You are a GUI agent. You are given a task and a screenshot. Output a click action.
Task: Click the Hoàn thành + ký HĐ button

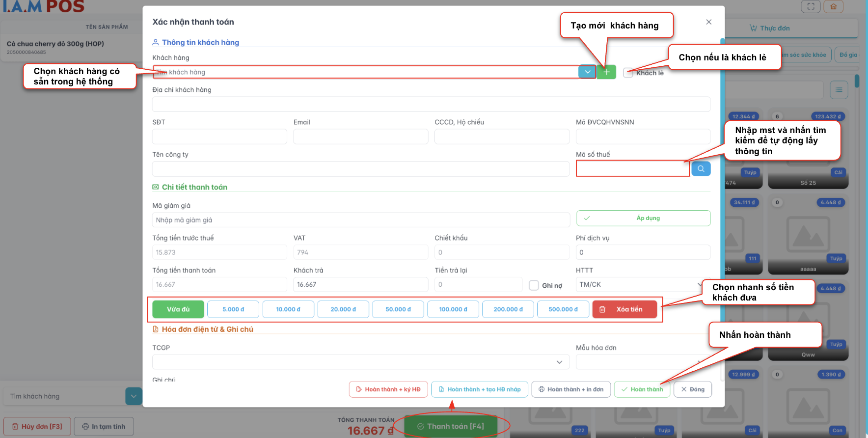(x=388, y=389)
